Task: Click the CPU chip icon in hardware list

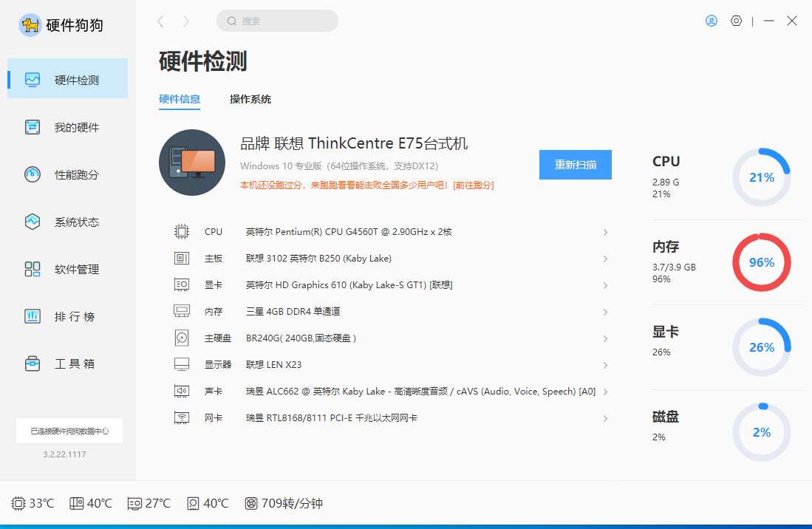Action: click(x=182, y=231)
